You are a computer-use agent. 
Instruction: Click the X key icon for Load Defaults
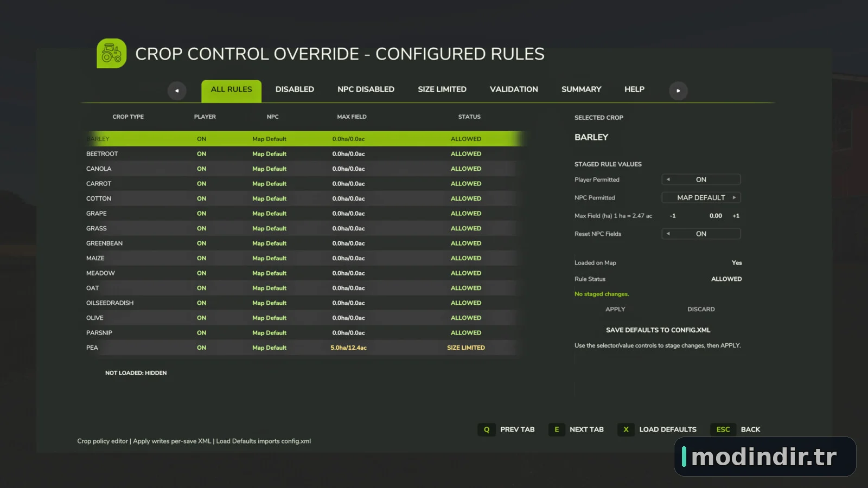[x=626, y=429]
